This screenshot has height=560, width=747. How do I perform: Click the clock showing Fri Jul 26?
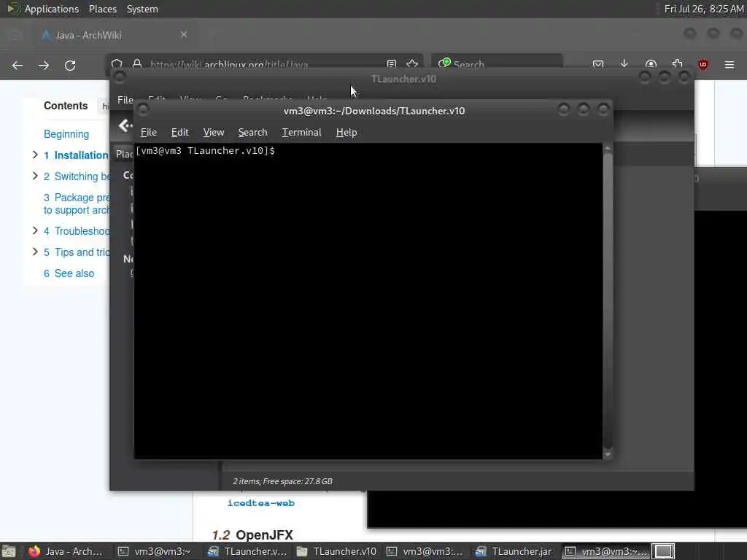(x=704, y=9)
